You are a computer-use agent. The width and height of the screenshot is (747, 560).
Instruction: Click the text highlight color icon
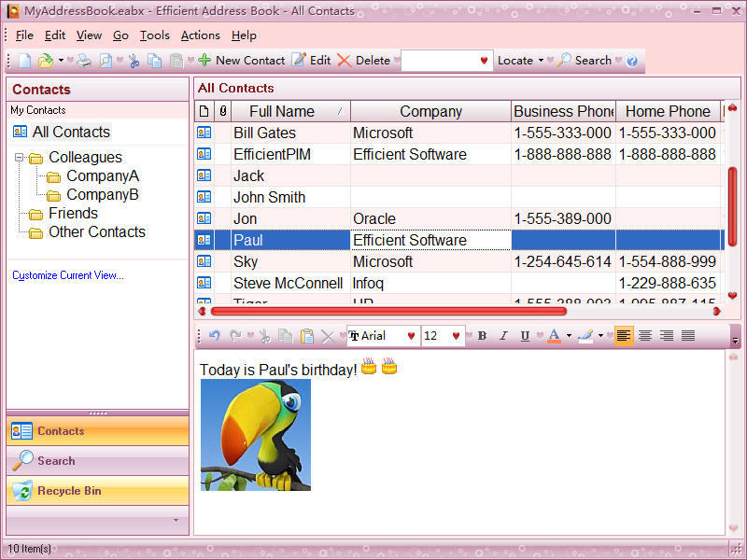(x=585, y=336)
